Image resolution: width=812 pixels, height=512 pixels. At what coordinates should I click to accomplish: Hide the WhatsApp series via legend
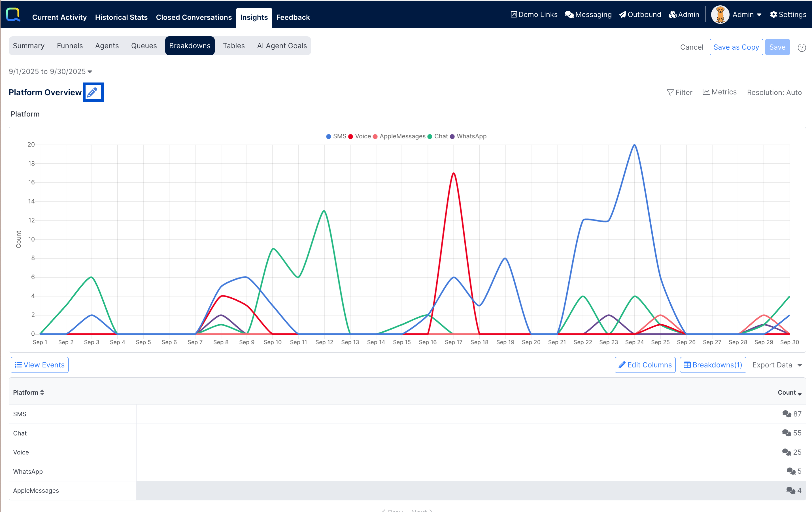click(x=471, y=136)
